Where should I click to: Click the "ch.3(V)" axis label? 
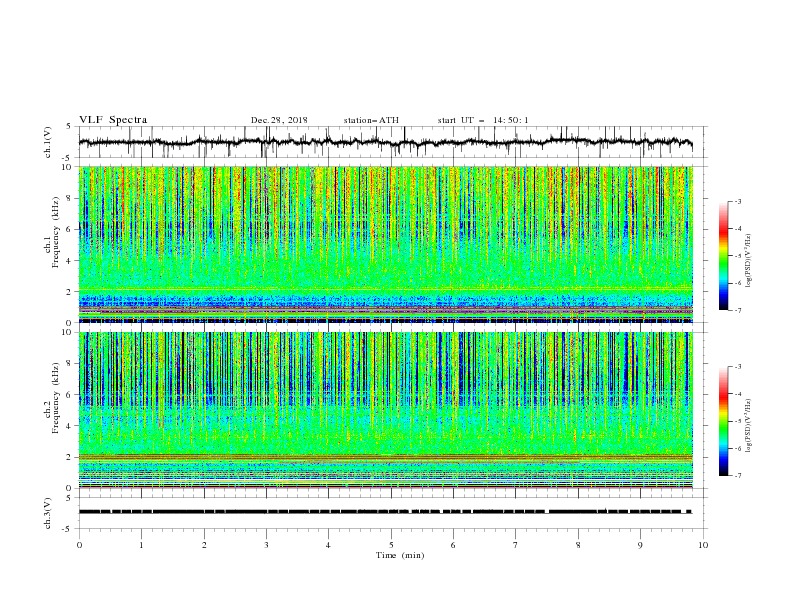[x=48, y=513]
